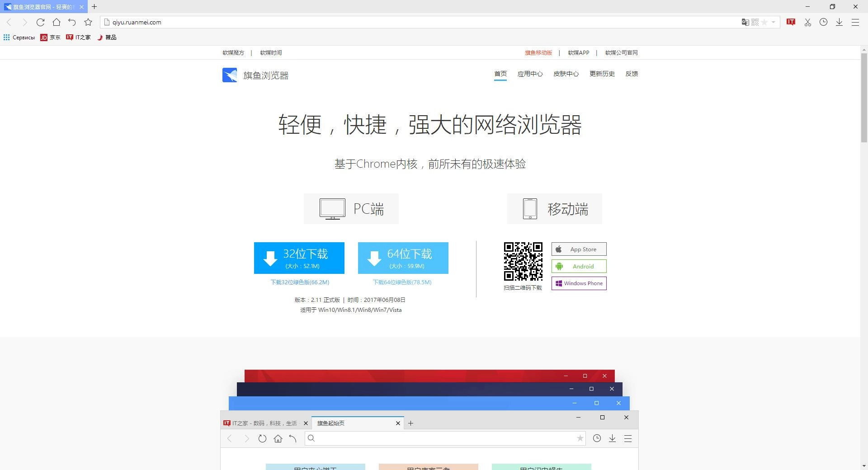This screenshot has width=868, height=470.
Task: Select the PC端 platform tab
Action: click(351, 209)
